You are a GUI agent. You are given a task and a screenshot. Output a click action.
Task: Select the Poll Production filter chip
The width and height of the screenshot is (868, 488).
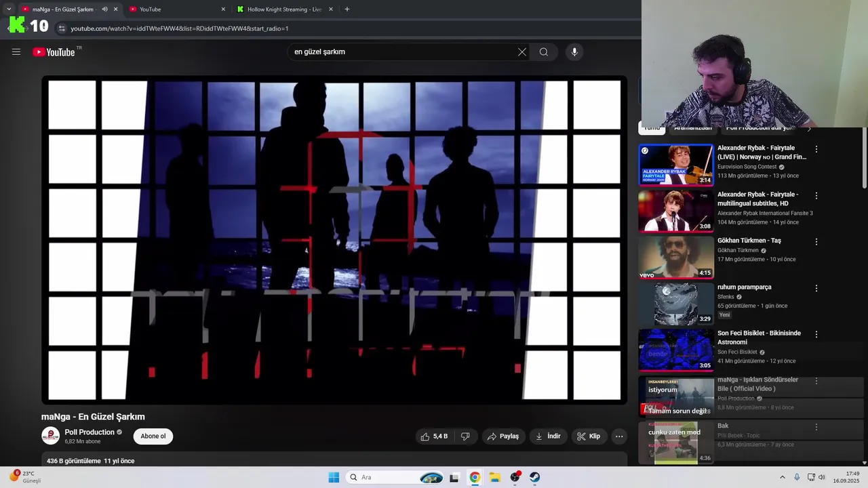tap(759, 128)
